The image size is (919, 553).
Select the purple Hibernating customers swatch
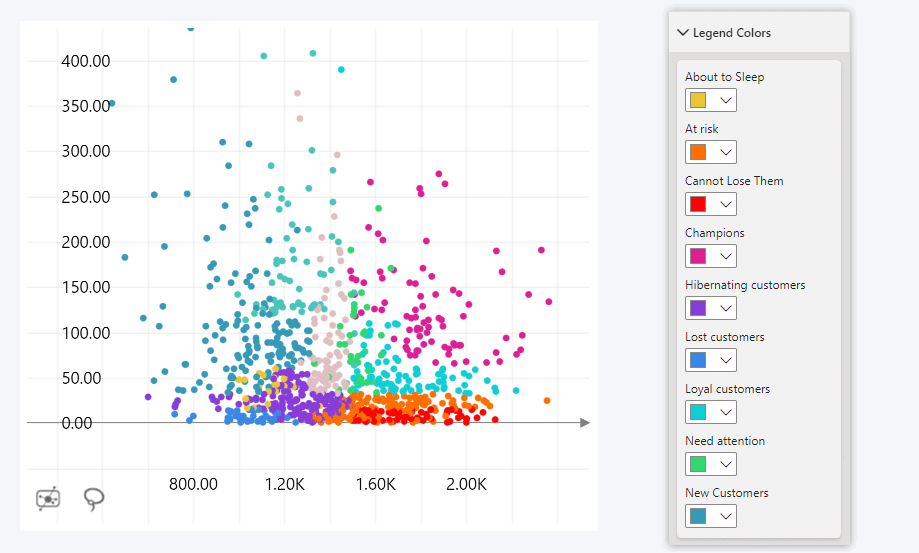(698, 308)
